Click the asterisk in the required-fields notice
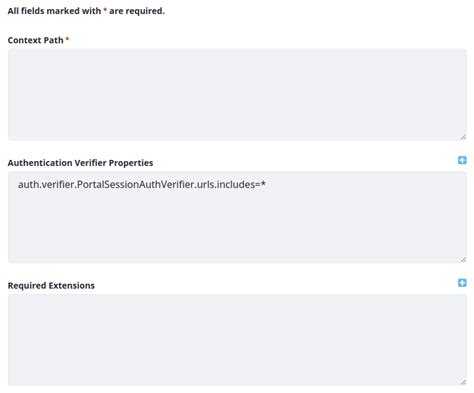474x393 pixels. point(105,10)
